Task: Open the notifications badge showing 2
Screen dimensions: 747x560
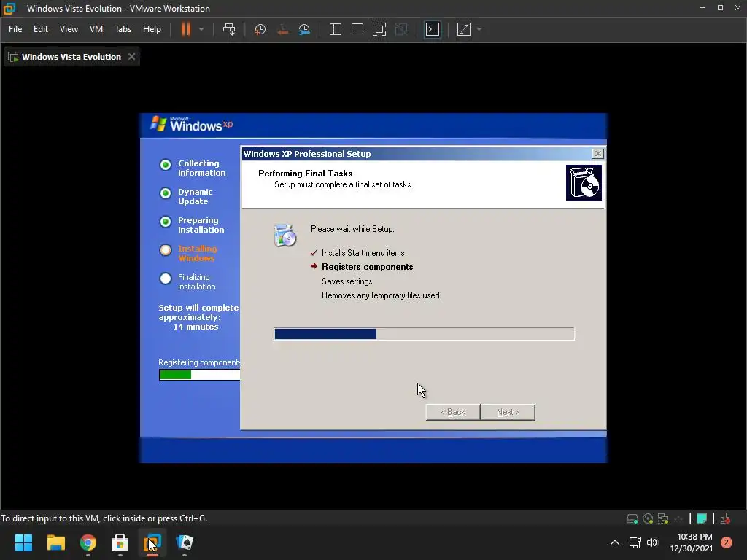Action: click(727, 542)
